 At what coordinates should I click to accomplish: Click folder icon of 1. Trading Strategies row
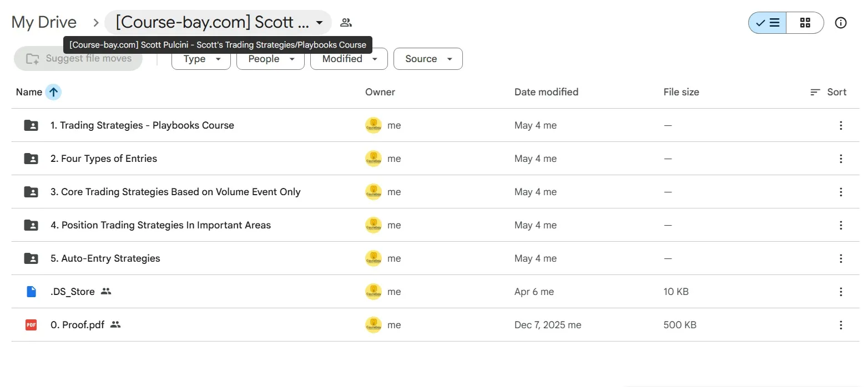31,125
